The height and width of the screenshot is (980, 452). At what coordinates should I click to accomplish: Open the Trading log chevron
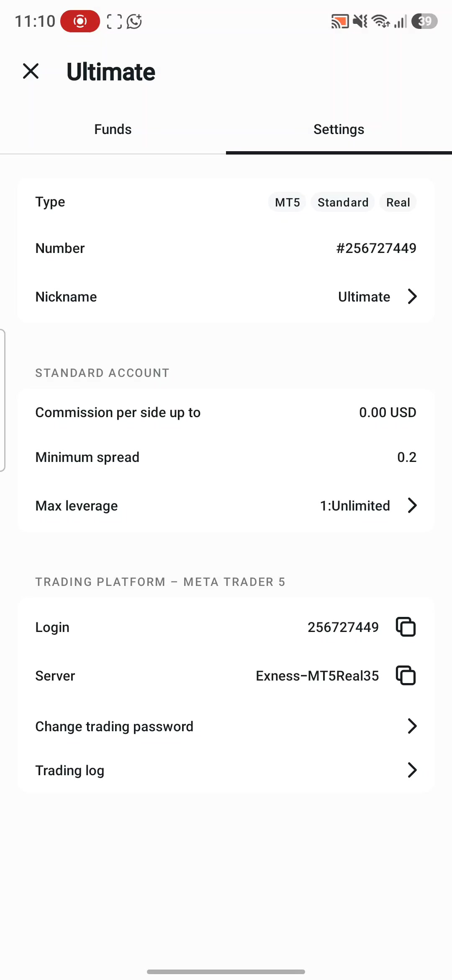pyautogui.click(x=412, y=770)
